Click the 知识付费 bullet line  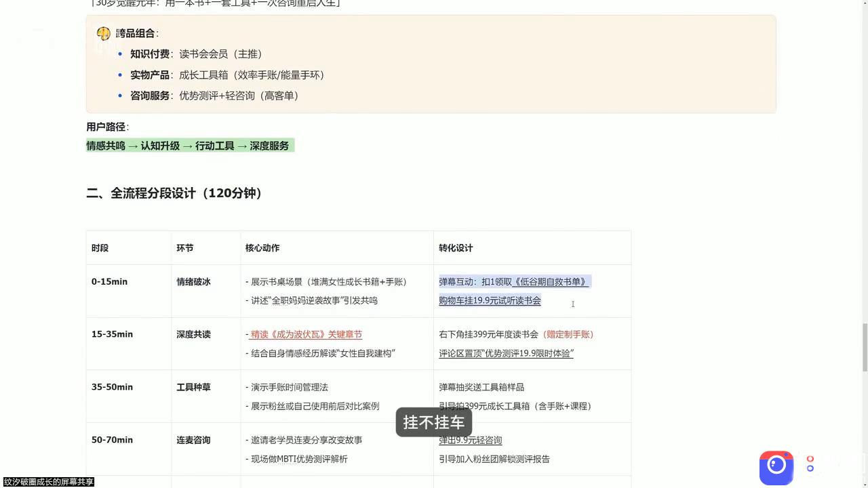(196, 54)
